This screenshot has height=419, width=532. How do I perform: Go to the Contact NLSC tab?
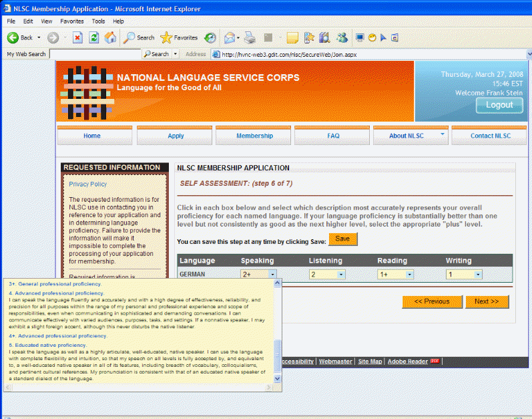coord(489,136)
